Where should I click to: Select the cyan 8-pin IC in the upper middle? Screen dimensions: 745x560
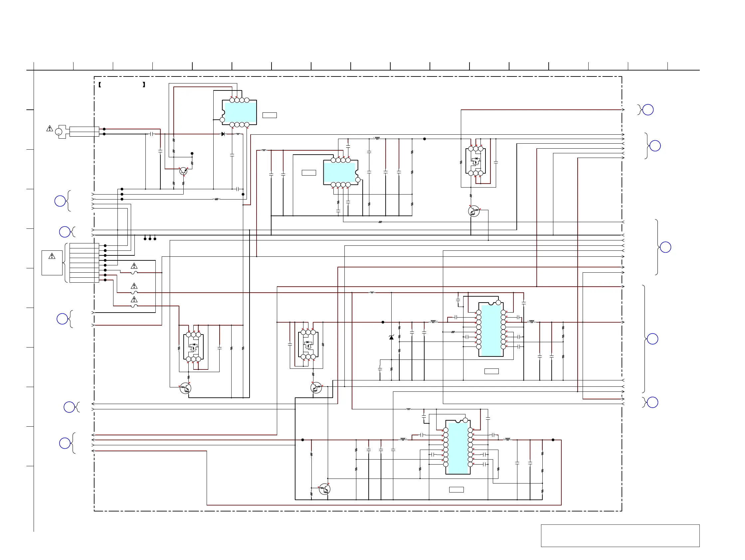click(x=340, y=172)
